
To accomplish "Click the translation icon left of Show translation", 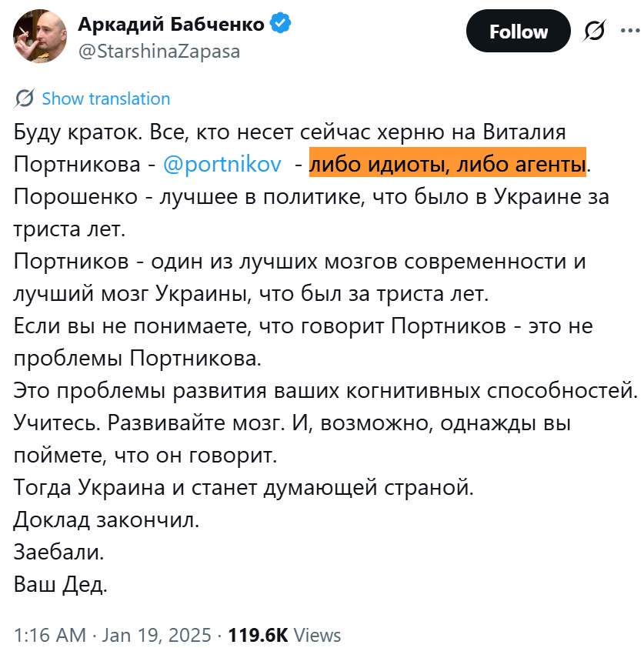I will [24, 99].
